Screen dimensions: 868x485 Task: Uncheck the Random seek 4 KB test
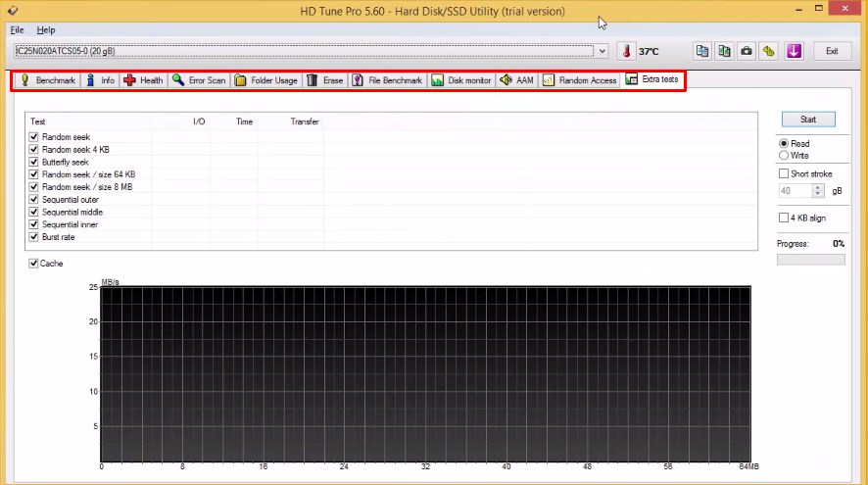click(33, 150)
